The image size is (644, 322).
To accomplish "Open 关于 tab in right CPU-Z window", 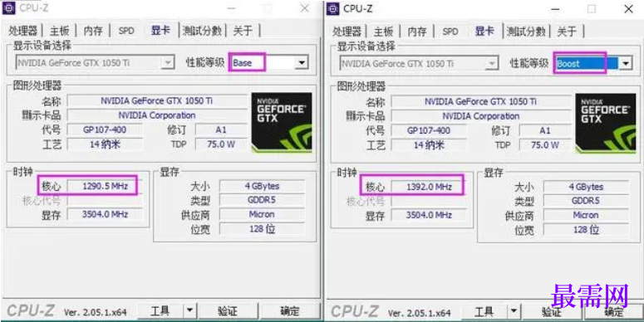I will [x=567, y=32].
